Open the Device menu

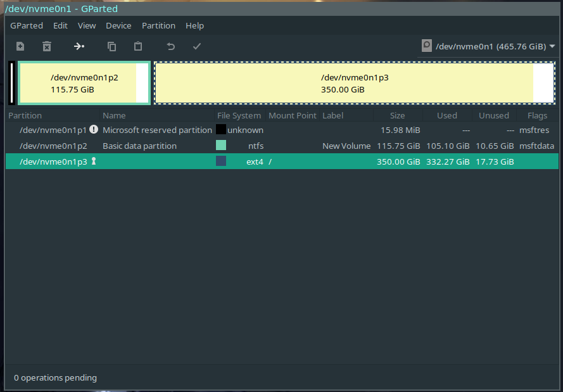coord(118,26)
